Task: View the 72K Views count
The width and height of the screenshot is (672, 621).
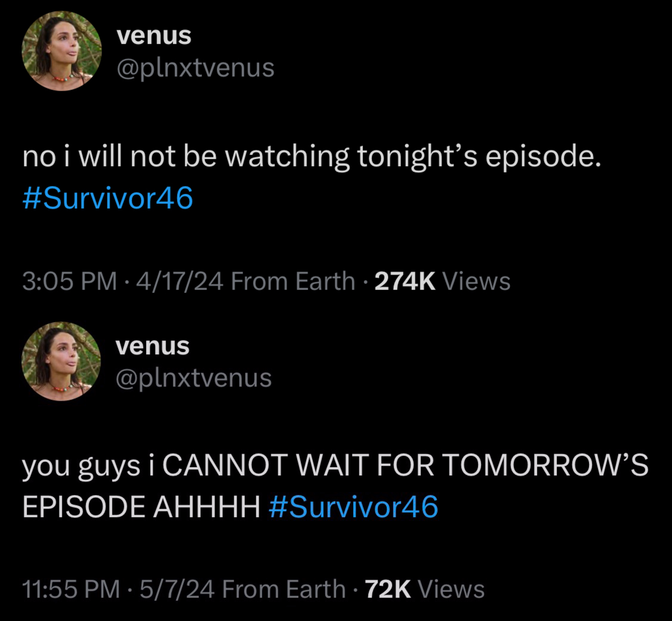Action: pyautogui.click(x=425, y=589)
